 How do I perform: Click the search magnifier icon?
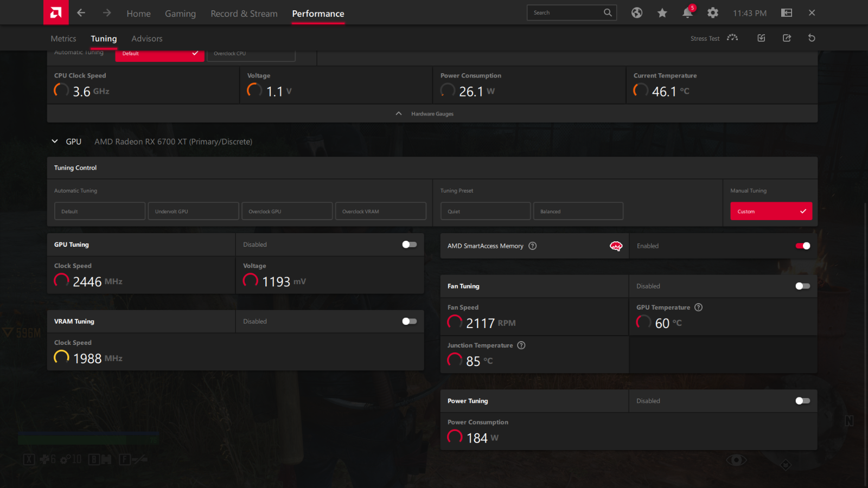608,12
